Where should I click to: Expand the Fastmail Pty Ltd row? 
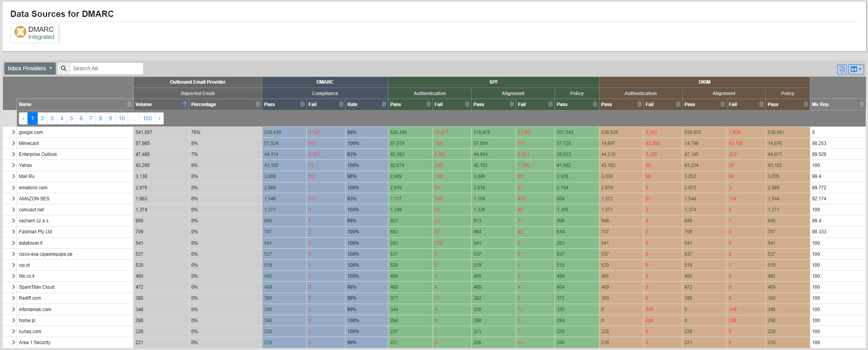point(13,232)
